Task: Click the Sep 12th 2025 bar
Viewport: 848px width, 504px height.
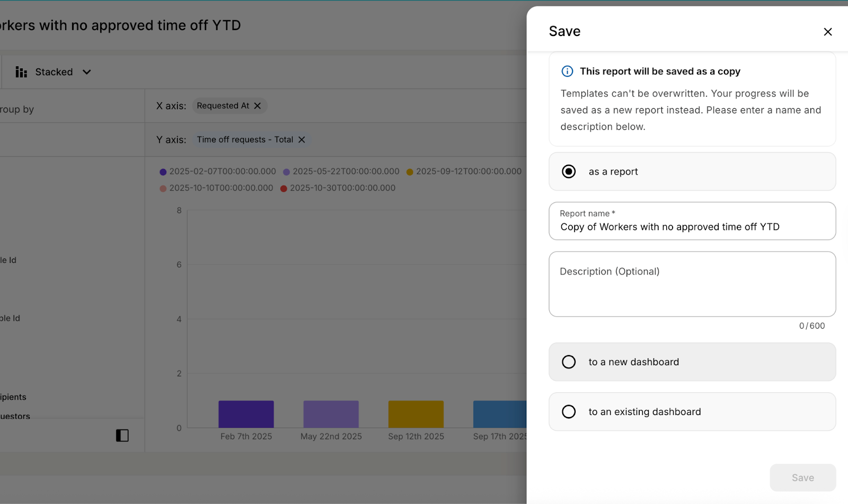Action: [416, 414]
